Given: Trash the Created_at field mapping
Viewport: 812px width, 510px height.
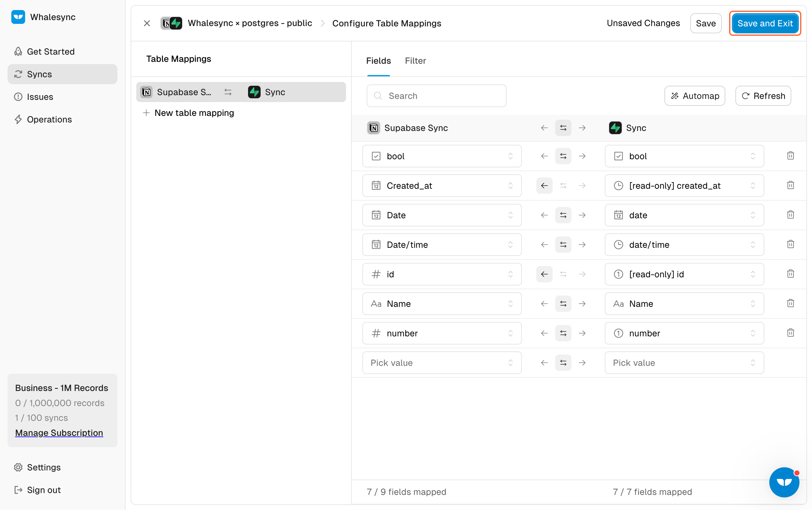Looking at the screenshot, I should click(790, 185).
